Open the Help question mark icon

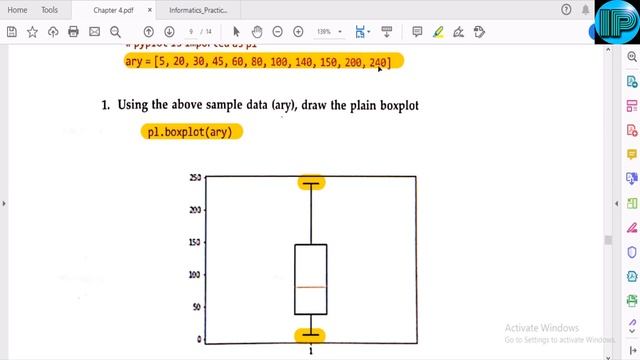click(x=566, y=9)
